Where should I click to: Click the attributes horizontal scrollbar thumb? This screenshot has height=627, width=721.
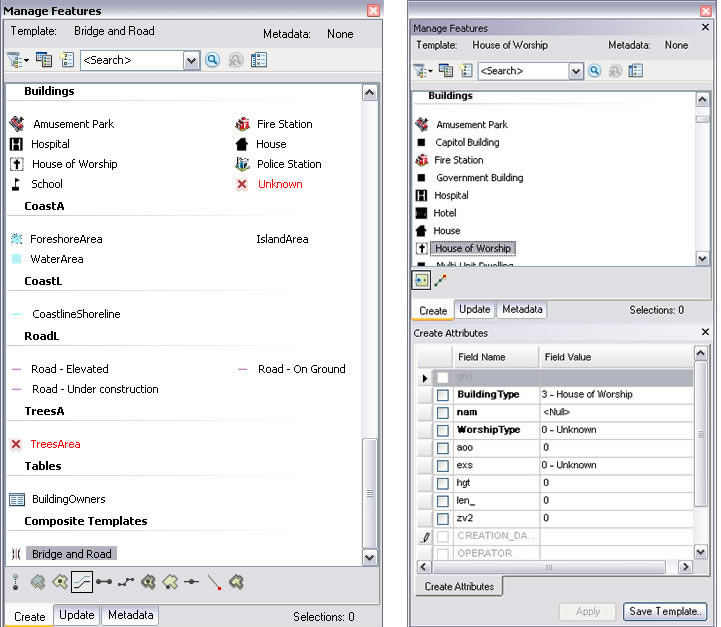[x=549, y=567]
